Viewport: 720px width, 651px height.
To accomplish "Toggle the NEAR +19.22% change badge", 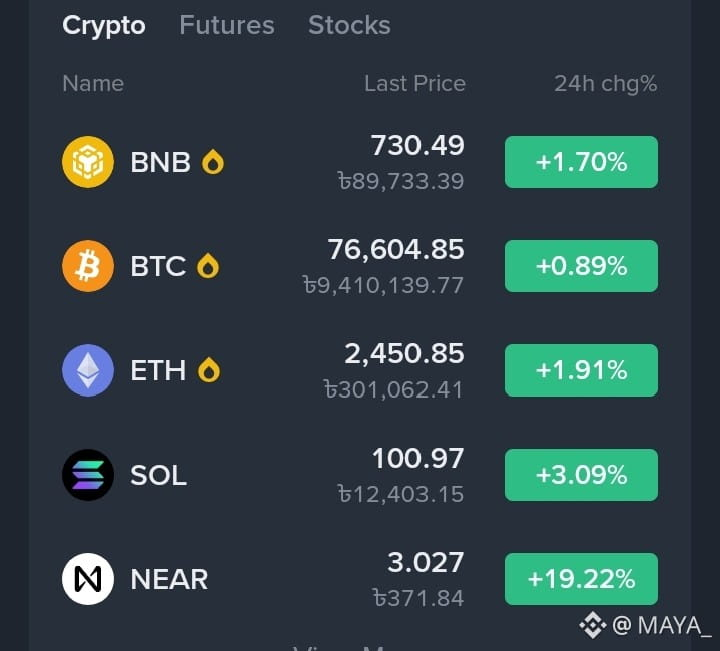I will pos(581,579).
